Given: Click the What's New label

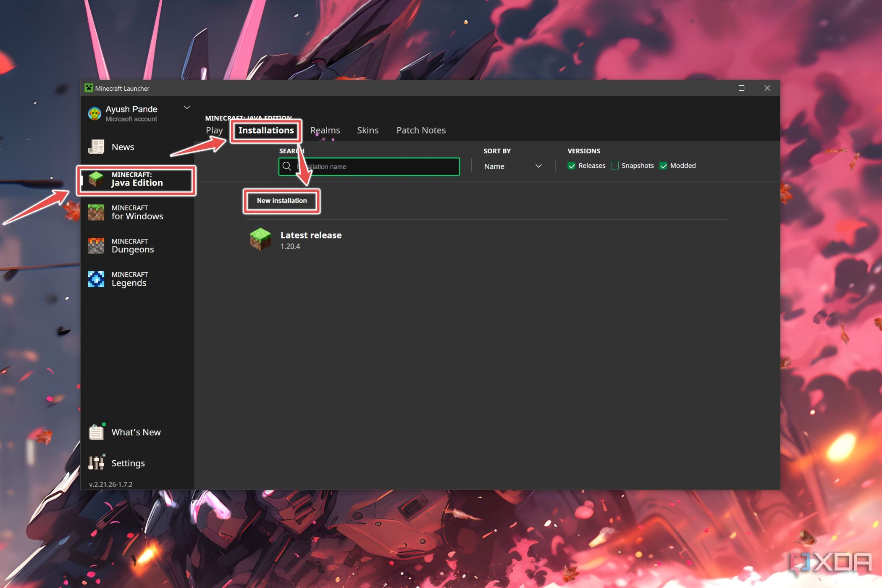Looking at the screenshot, I should [136, 432].
